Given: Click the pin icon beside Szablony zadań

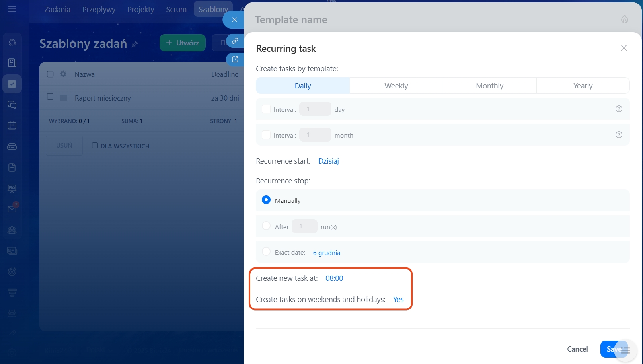Looking at the screenshot, I should point(135,44).
